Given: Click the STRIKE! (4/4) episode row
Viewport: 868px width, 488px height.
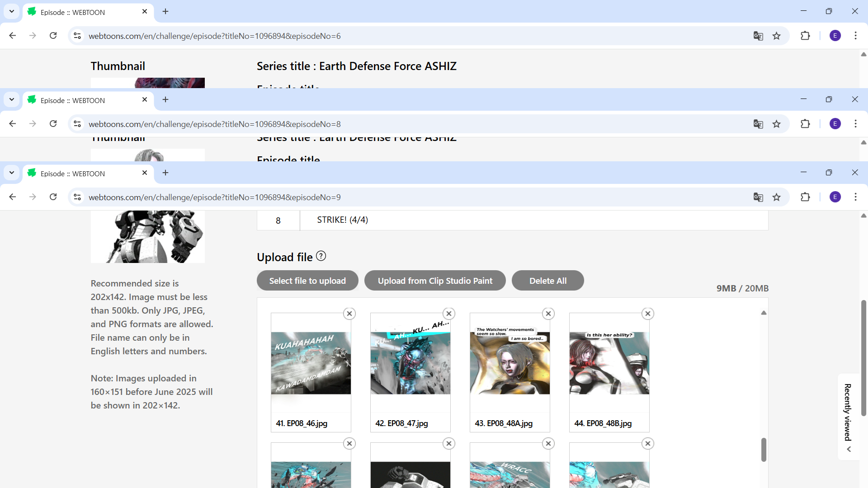Looking at the screenshot, I should (512, 221).
